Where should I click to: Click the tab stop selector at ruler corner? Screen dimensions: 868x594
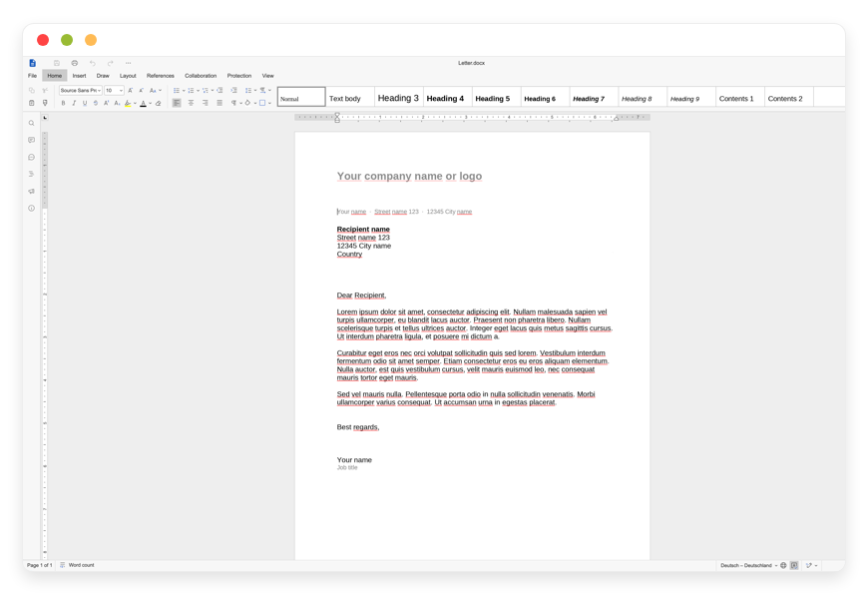click(45, 118)
